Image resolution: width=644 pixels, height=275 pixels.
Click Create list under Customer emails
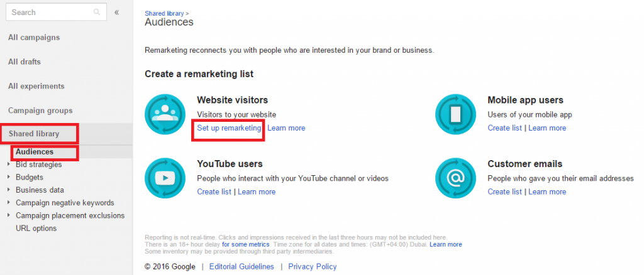pyautogui.click(x=505, y=191)
